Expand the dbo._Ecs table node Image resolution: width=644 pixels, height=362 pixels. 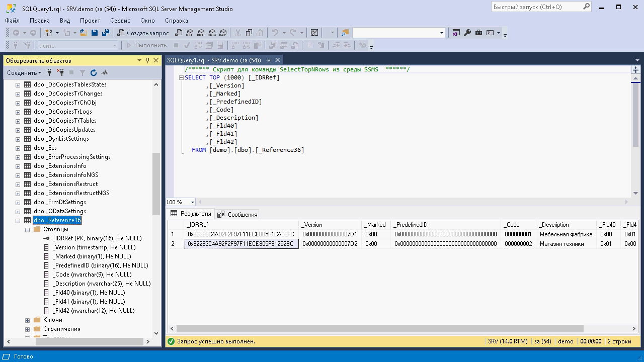18,148
